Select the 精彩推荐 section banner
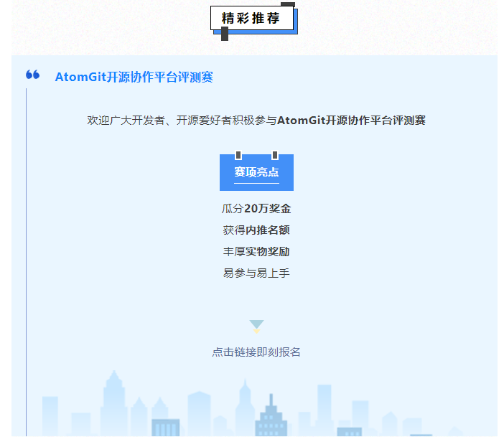This screenshot has width=504, height=437. click(251, 19)
